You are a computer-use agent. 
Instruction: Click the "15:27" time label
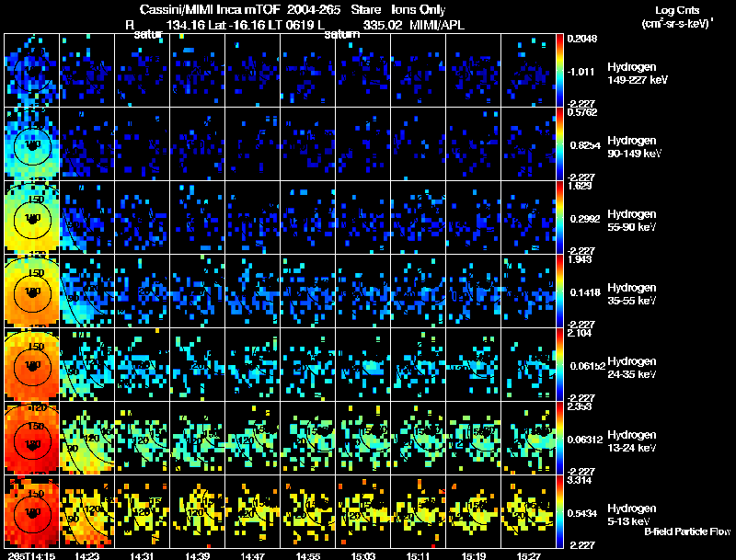529,555
